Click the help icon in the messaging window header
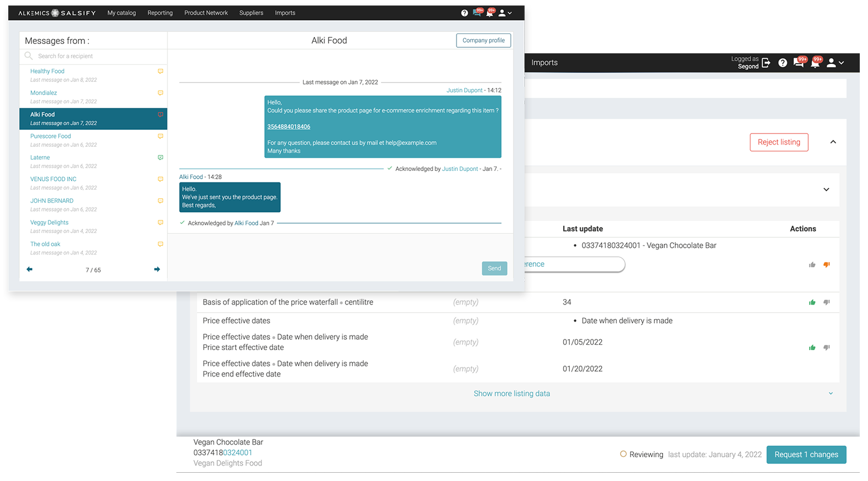The height and width of the screenshot is (481, 868). point(464,13)
